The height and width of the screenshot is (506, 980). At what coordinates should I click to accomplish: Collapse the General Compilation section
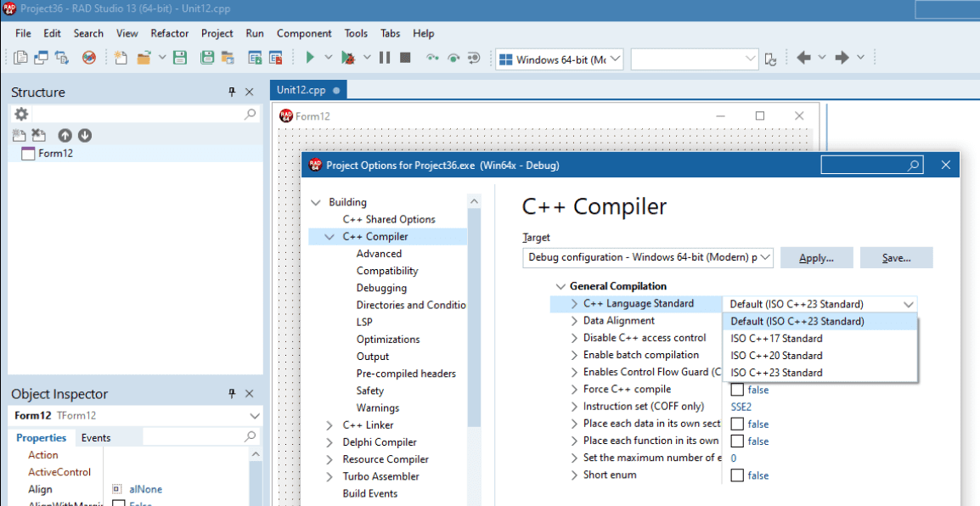560,287
